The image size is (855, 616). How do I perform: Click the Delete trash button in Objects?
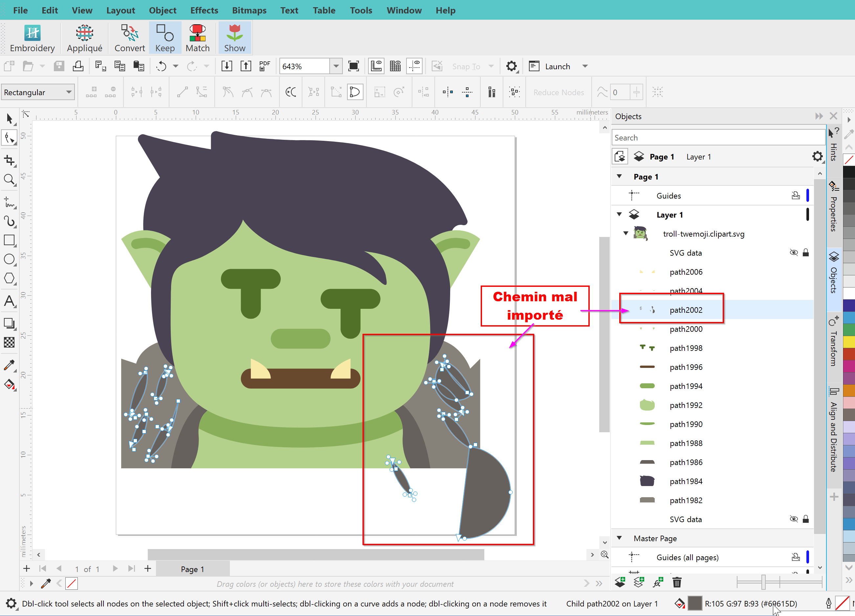(x=677, y=582)
